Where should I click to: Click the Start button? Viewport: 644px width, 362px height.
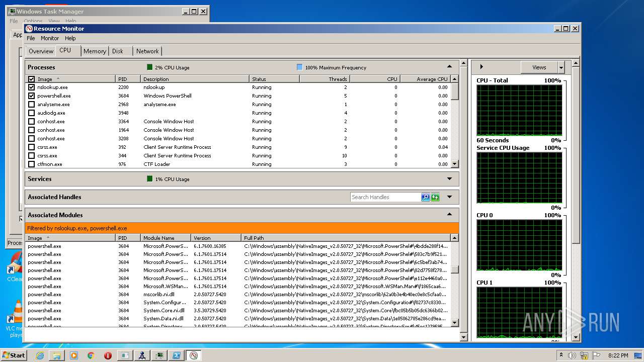click(x=14, y=355)
